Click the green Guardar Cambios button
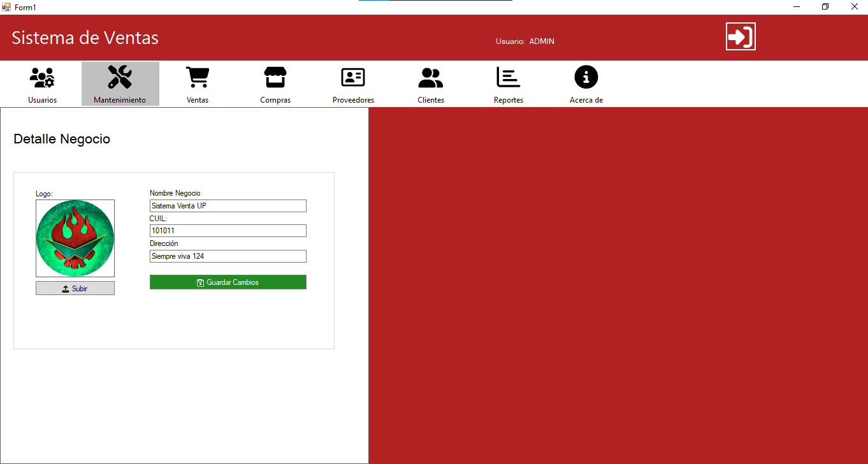This screenshot has width=868, height=464. click(228, 282)
